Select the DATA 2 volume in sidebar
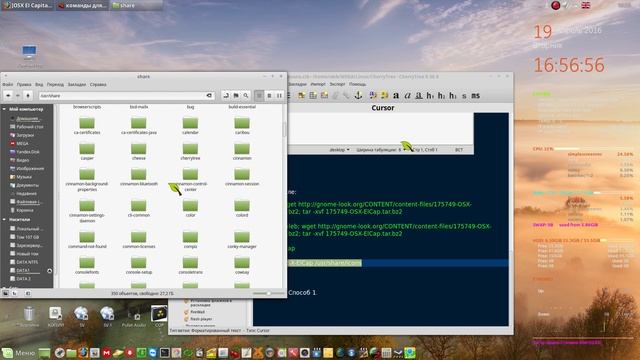The image size is (640, 360). (x=20, y=279)
